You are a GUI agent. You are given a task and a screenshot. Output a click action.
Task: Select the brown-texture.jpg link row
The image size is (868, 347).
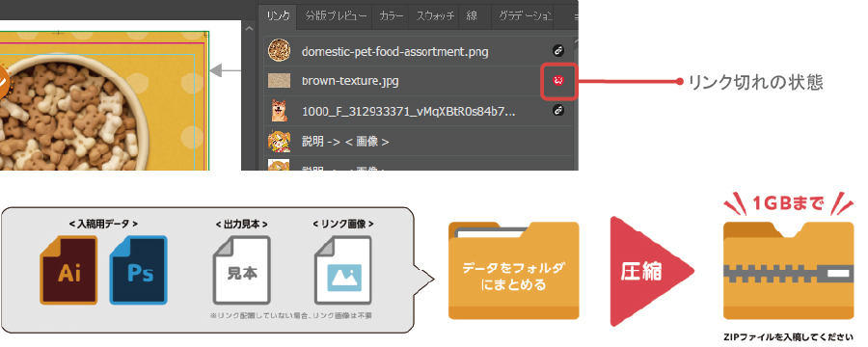[418, 81]
